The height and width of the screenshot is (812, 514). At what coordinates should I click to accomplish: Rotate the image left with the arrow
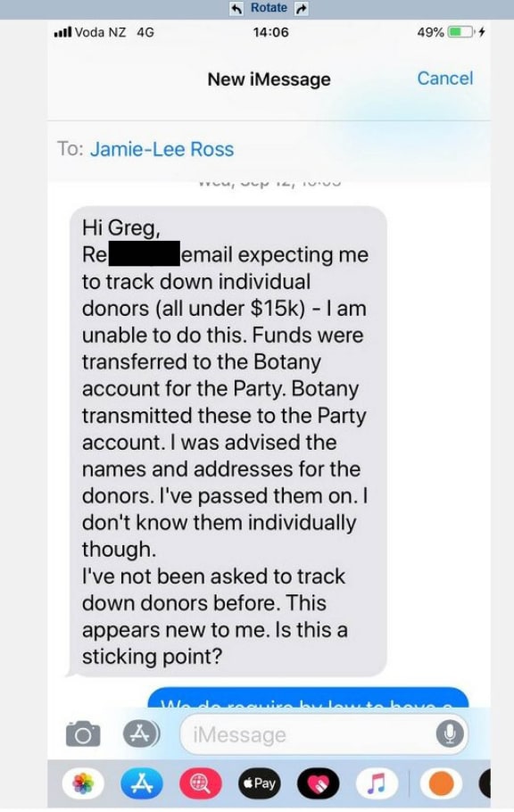coord(236,8)
